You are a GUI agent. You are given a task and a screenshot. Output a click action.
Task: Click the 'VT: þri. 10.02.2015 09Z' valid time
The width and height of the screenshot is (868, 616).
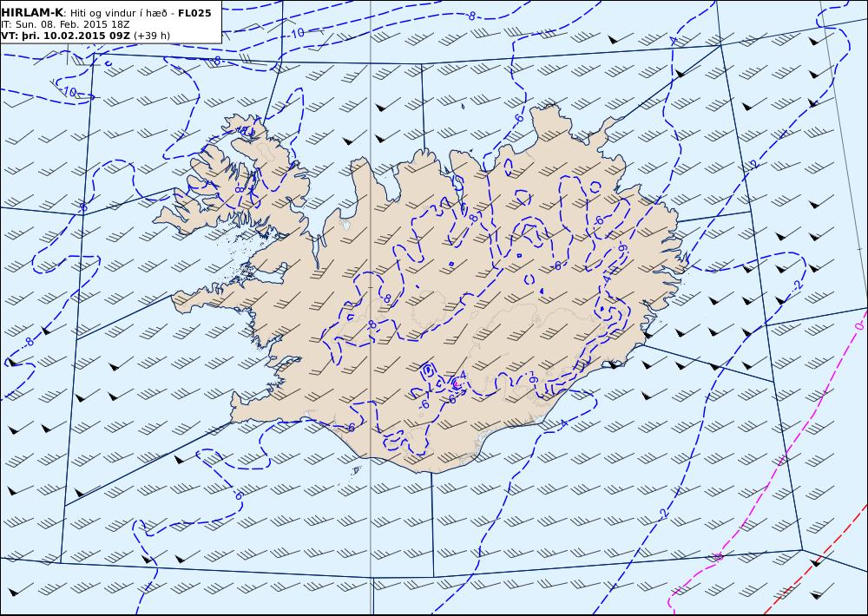pyautogui.click(x=66, y=36)
